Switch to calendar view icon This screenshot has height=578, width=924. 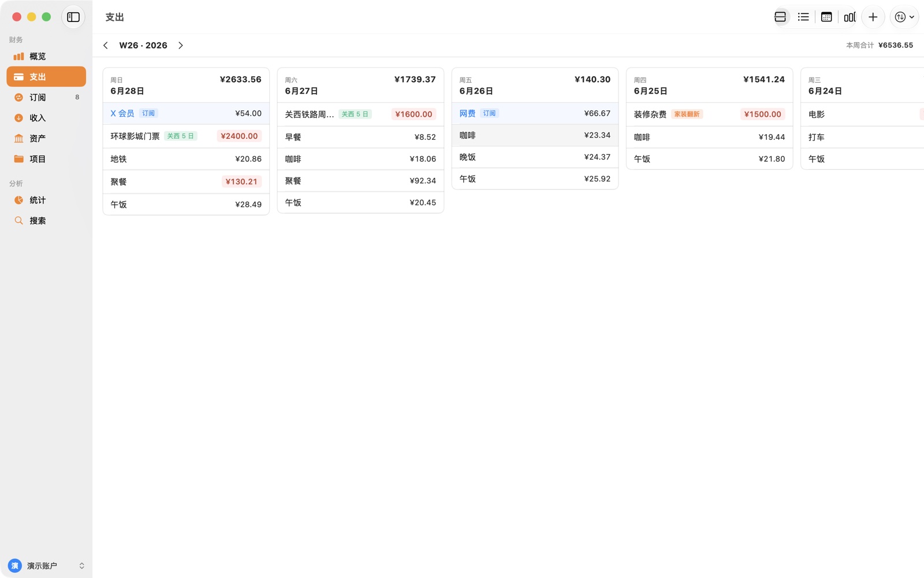[x=826, y=17]
